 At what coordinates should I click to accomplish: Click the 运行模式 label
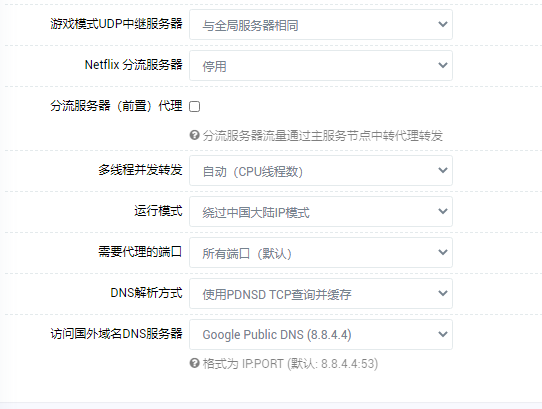point(158,211)
